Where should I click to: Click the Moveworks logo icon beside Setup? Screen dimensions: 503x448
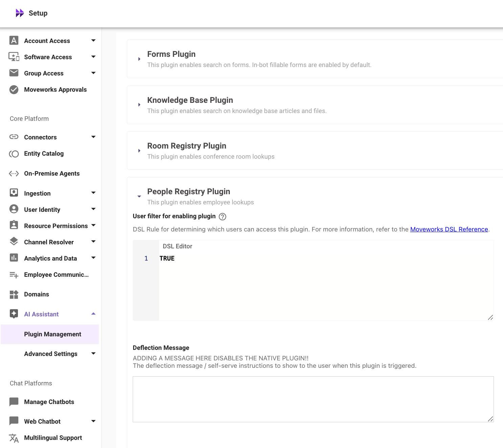pyautogui.click(x=20, y=13)
